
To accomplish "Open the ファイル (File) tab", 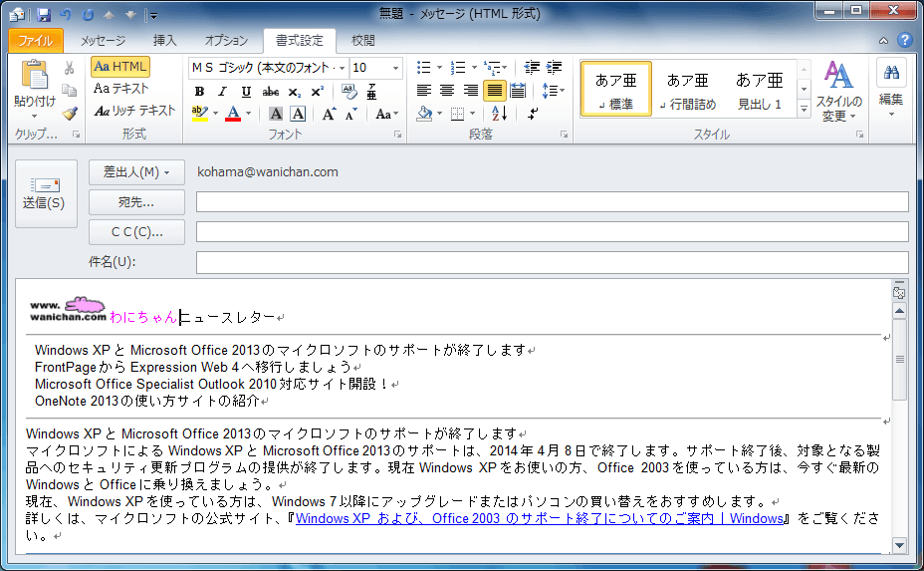I will (x=36, y=40).
